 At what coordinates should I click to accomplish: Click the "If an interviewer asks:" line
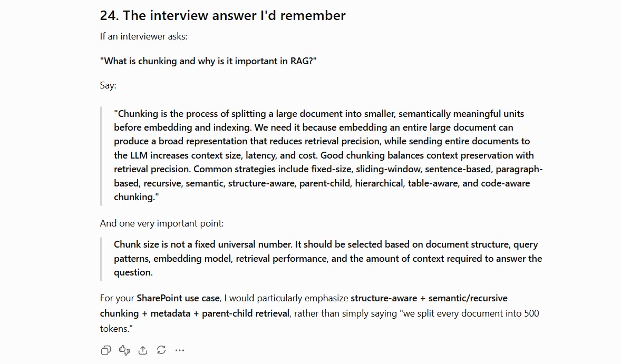coord(143,36)
